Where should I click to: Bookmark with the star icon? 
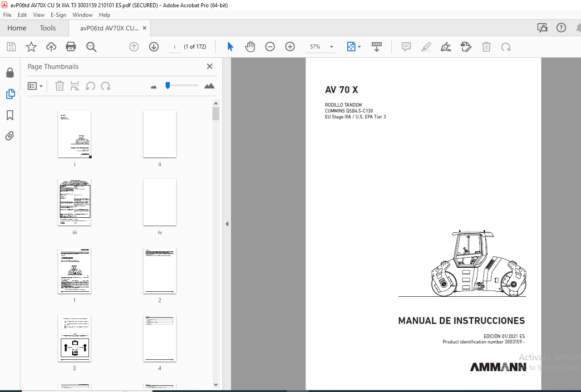point(31,47)
